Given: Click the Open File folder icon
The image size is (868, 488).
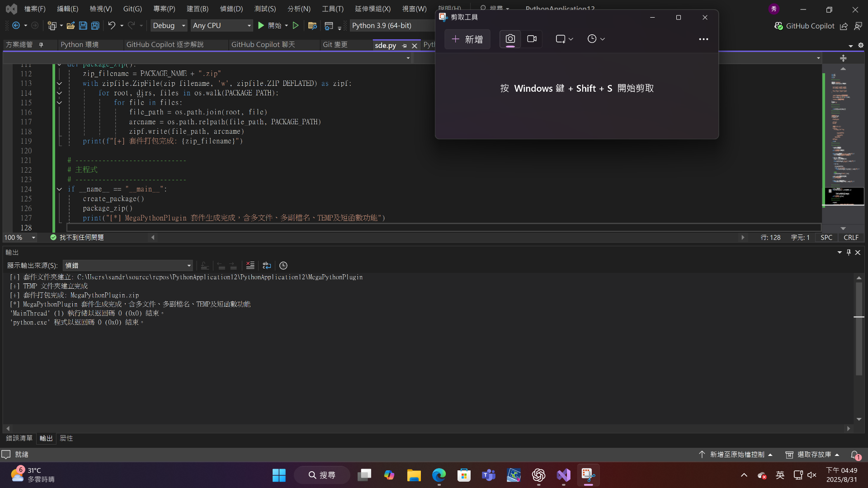Looking at the screenshot, I should [71, 26].
